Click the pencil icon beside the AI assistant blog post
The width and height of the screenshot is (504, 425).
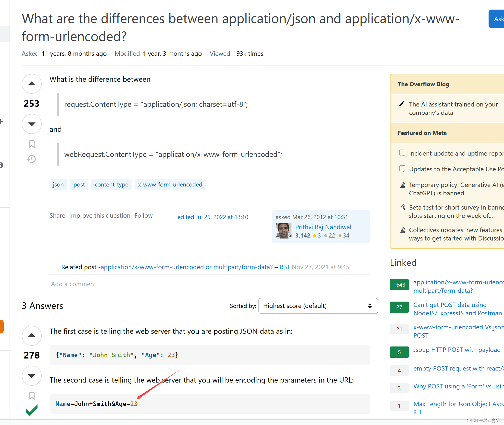pos(402,104)
